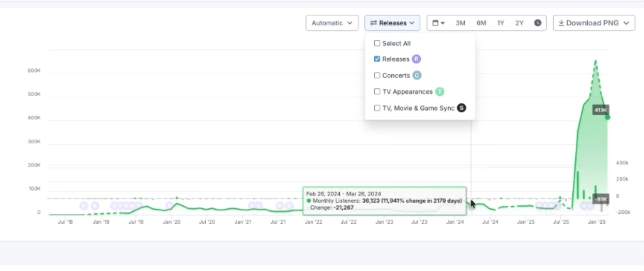The image size is (644, 271).
Task: Click the Jan '20 x-axis label
Action: click(x=172, y=222)
